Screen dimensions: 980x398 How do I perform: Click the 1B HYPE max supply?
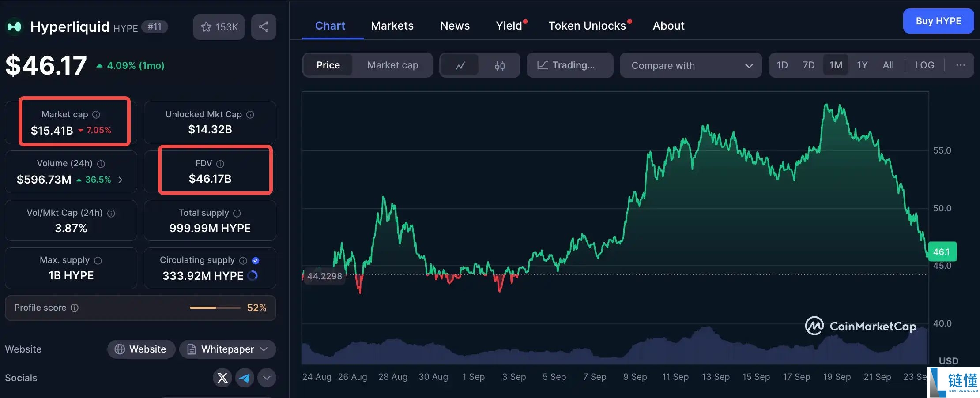coord(71,276)
